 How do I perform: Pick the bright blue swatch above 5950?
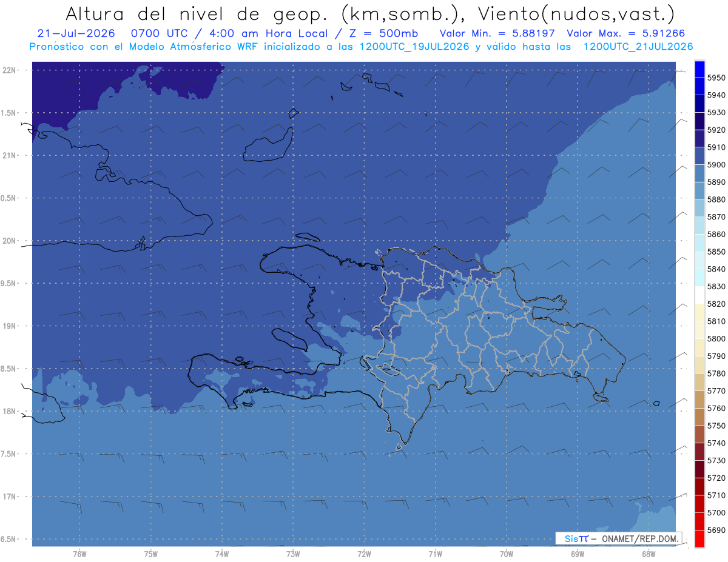tap(699, 69)
